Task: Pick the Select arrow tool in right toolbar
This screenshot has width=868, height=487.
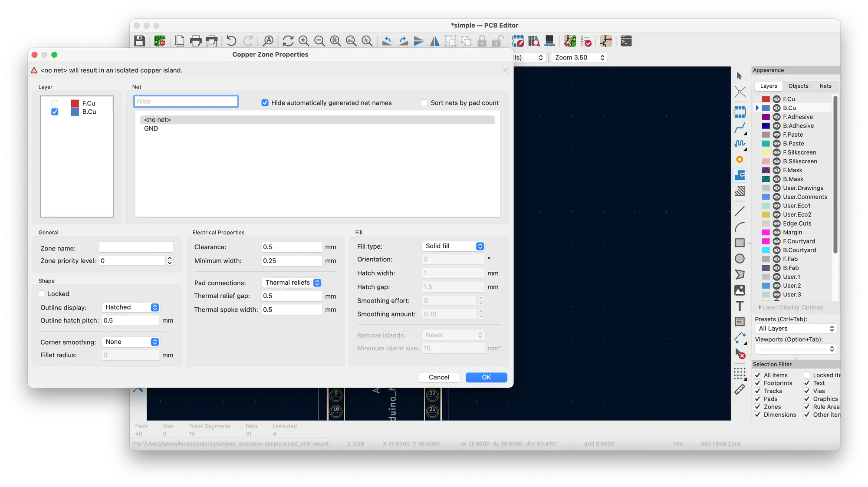Action: coord(740,76)
